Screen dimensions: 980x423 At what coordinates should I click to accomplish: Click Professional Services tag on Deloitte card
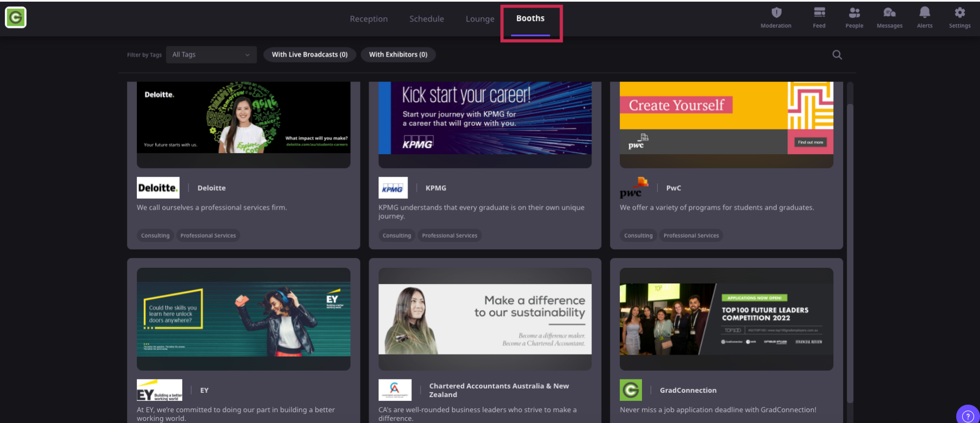tap(208, 235)
